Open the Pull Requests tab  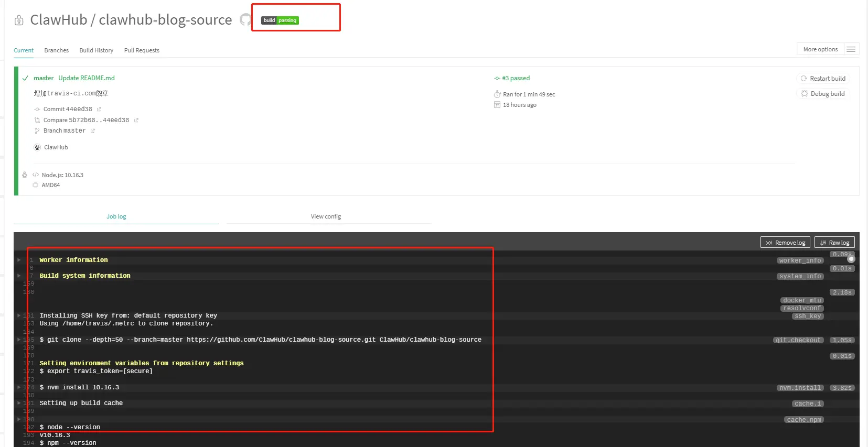142,50
